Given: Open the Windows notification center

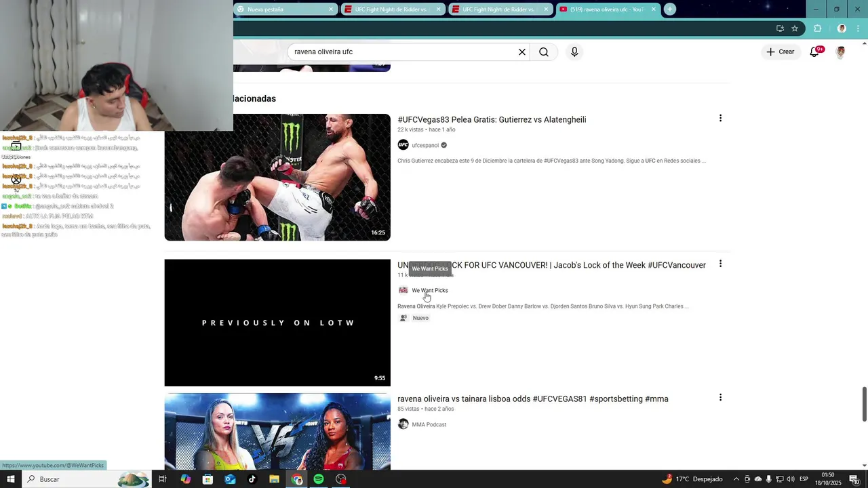Looking at the screenshot, I should point(854,479).
